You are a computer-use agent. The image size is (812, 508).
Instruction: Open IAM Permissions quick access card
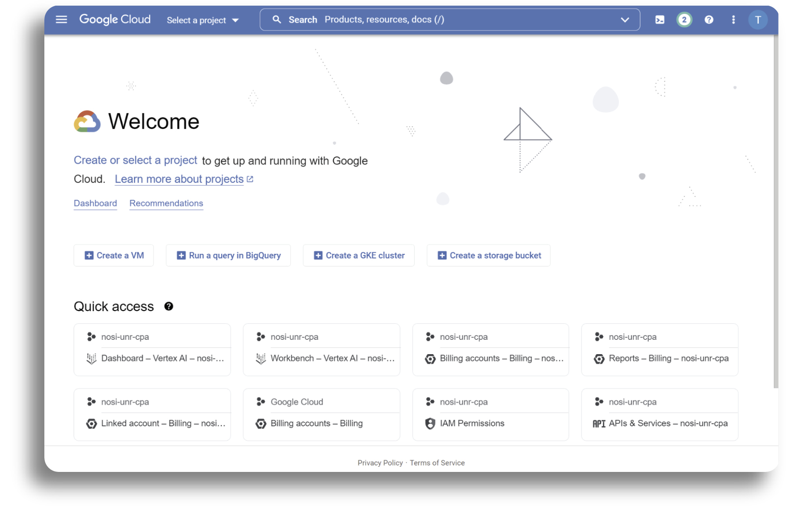pyautogui.click(x=491, y=415)
